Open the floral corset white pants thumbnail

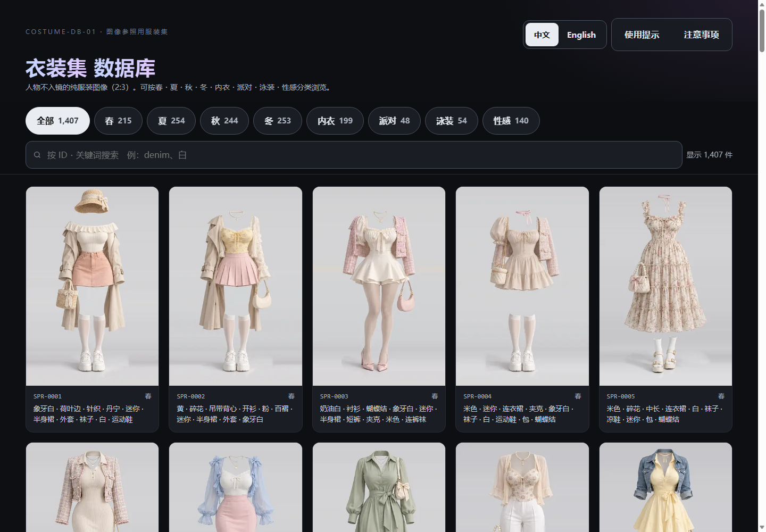click(x=522, y=487)
